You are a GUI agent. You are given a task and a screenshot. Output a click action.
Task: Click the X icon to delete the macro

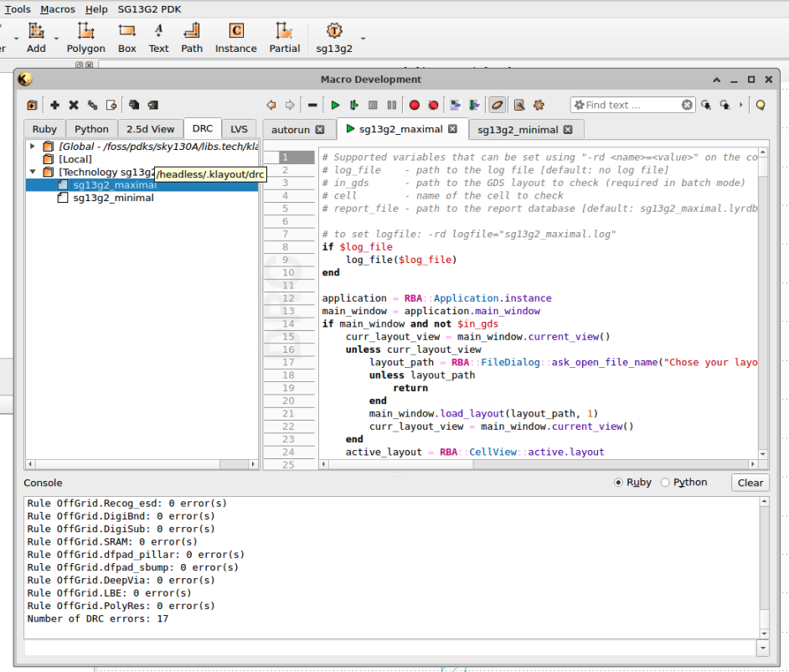pos(74,105)
